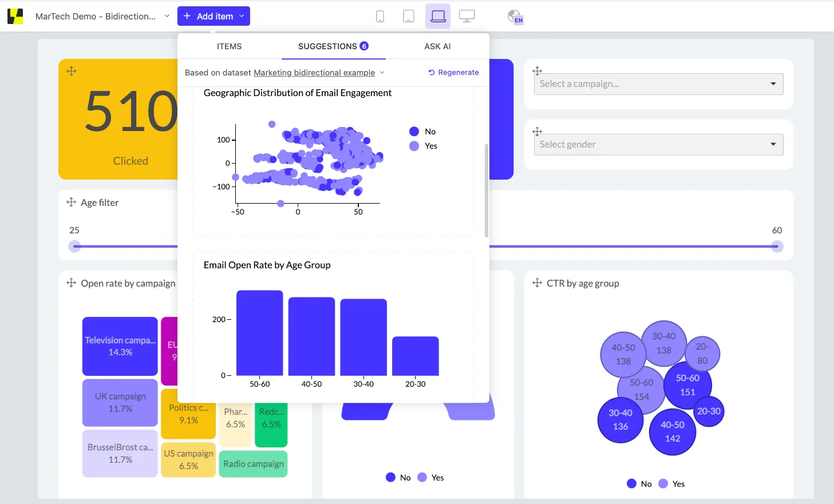Click the MarTech Demo dashboard title
This screenshot has width=834, height=504.
(95, 16)
